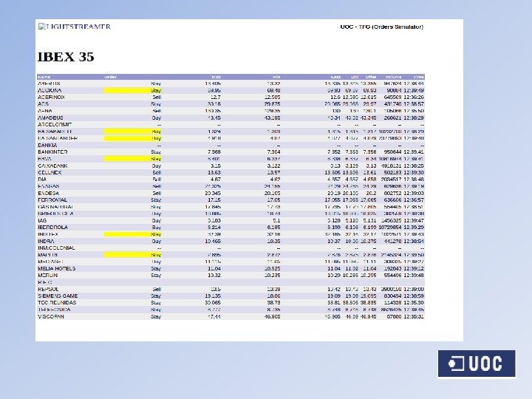Click the VISCOFAN stock name
Viewport: 532px width, 399px height.
51,316
